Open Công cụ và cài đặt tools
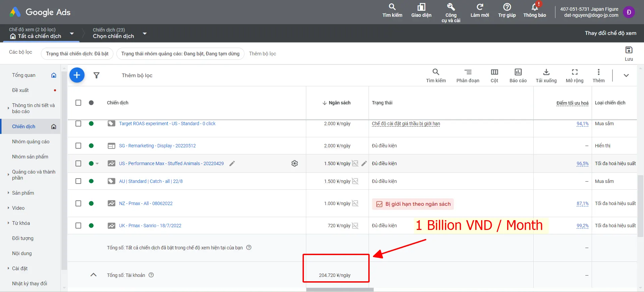Image resolution: width=644 pixels, height=292 pixels. [451, 13]
